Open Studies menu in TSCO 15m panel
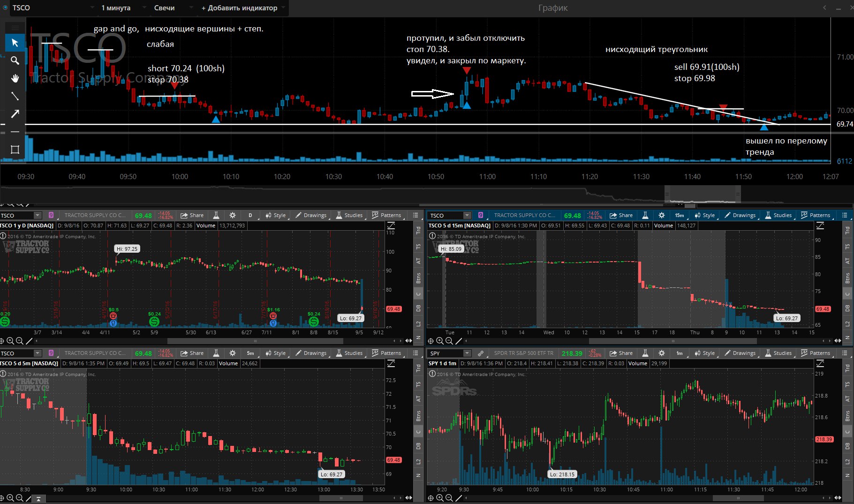This screenshot has width=854, height=504. click(x=778, y=215)
